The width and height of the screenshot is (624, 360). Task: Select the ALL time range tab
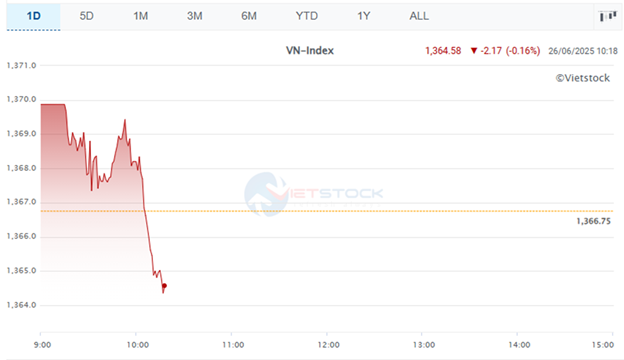coord(419,16)
